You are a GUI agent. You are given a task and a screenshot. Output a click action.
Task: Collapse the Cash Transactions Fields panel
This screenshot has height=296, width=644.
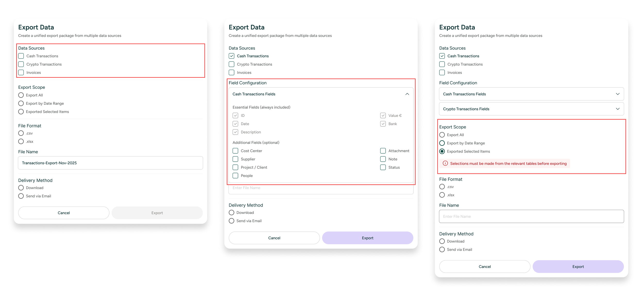pyautogui.click(x=407, y=94)
